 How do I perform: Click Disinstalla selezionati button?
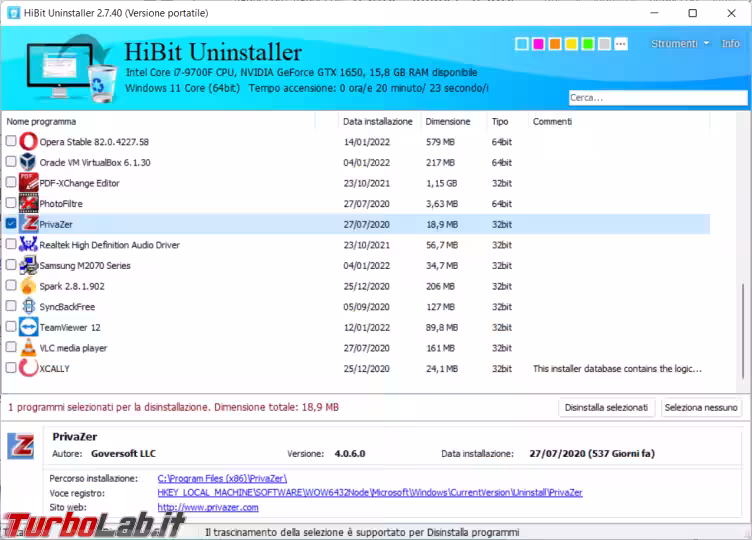pyautogui.click(x=606, y=408)
